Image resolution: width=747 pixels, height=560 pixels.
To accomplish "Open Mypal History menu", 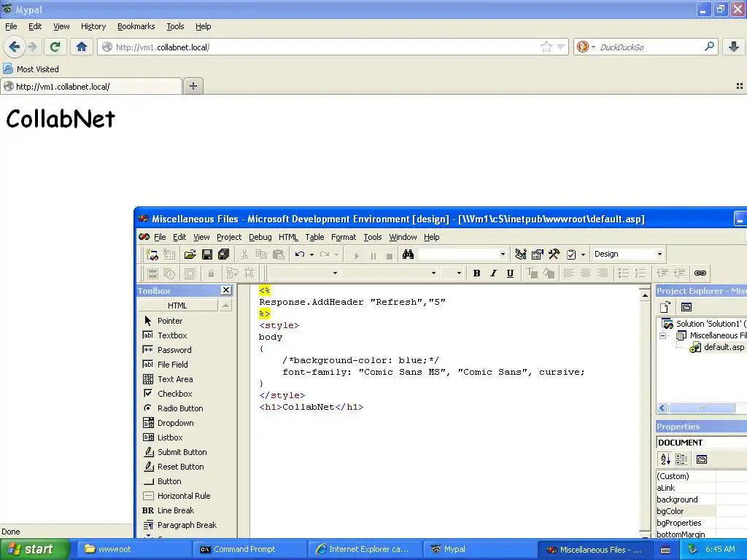I will pyautogui.click(x=93, y=26).
